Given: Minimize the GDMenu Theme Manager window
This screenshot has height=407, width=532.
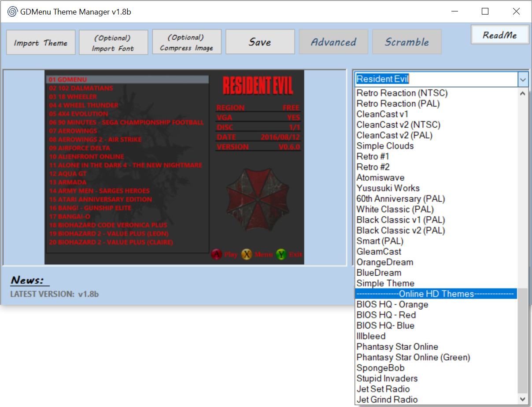Looking at the screenshot, I should click(454, 11).
